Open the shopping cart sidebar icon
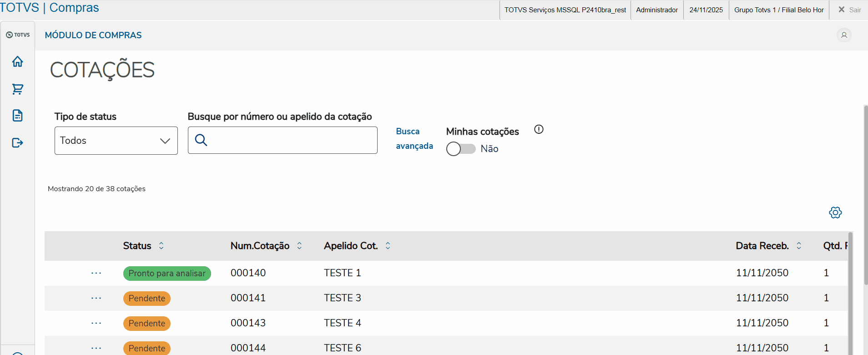The width and height of the screenshot is (868, 355). tap(17, 89)
